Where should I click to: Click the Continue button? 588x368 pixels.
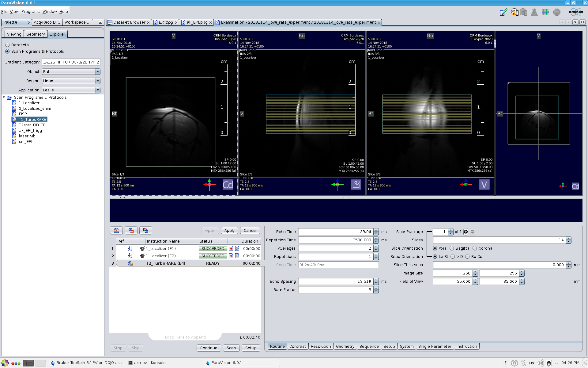209,348
